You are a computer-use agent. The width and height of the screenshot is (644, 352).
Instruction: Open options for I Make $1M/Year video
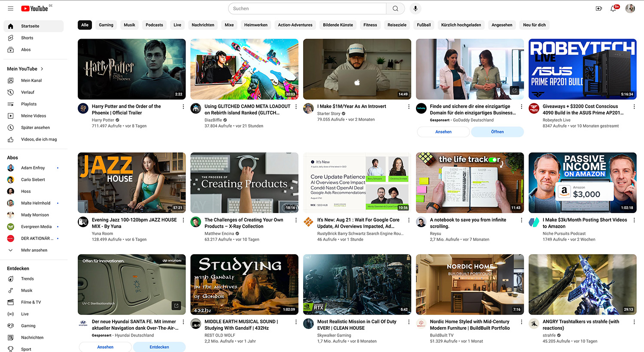click(x=409, y=107)
